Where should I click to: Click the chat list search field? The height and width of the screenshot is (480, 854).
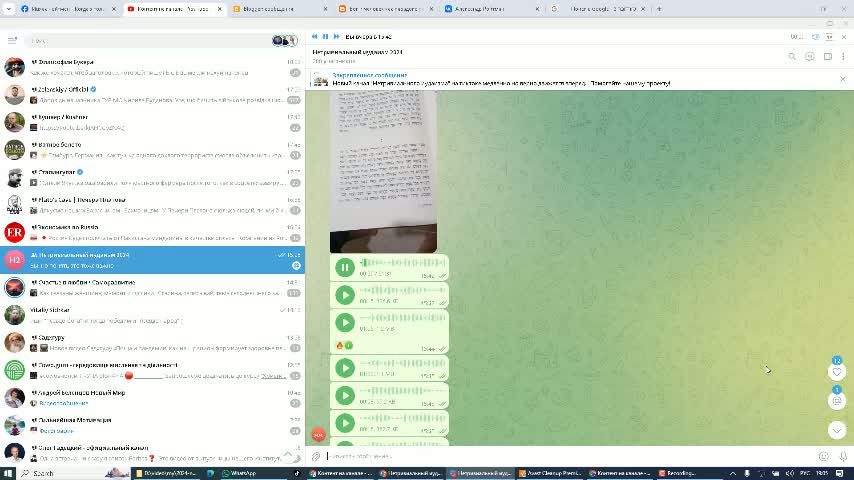(x=150, y=40)
